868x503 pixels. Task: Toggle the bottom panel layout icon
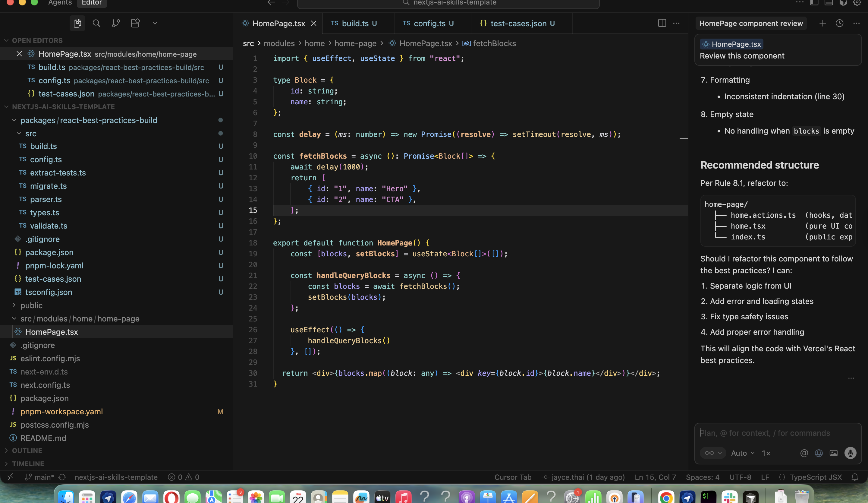click(x=829, y=3)
